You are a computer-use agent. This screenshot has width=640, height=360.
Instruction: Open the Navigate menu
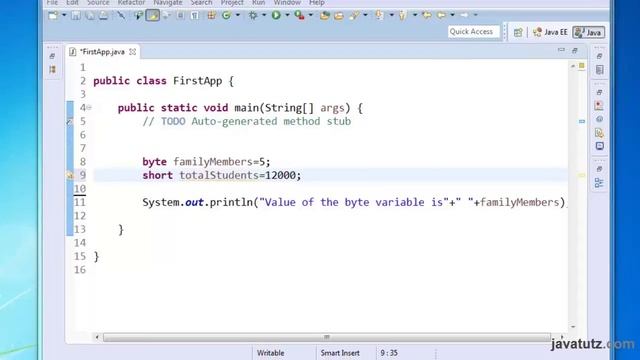click(168, 3)
